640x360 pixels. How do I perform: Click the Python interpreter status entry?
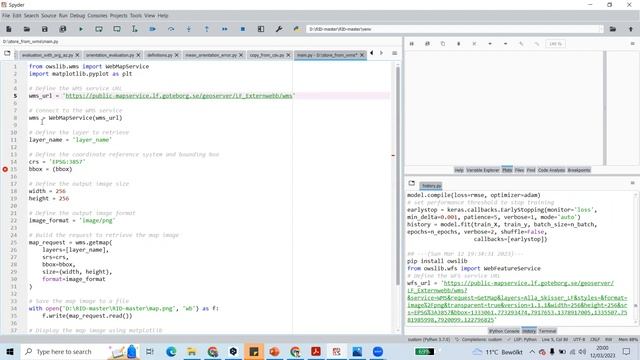[429, 339]
